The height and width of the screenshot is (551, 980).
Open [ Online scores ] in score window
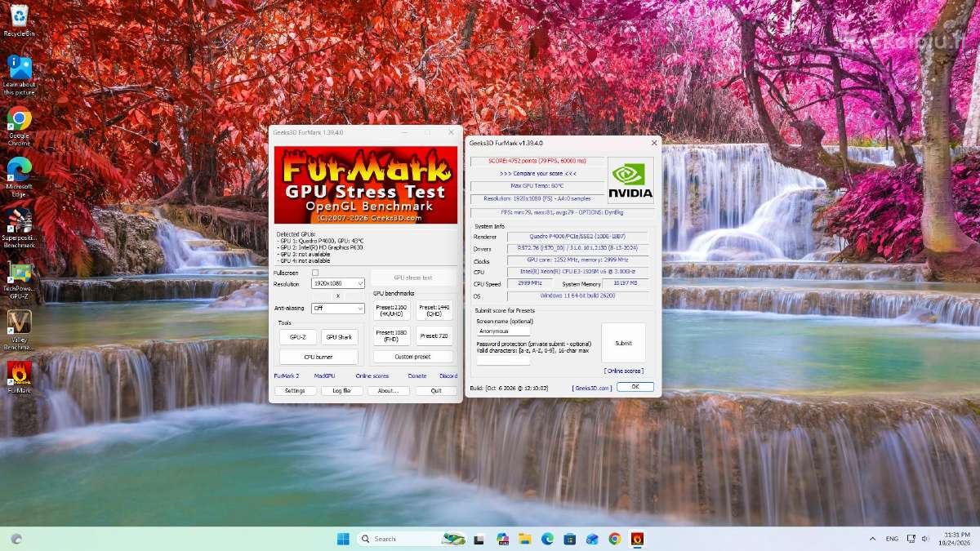coord(623,371)
